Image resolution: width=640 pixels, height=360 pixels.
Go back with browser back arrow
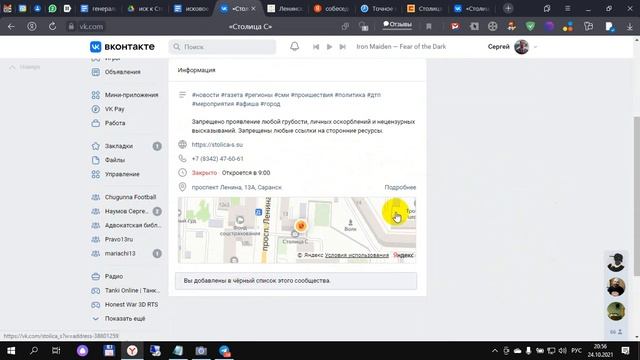pyautogui.click(x=11, y=27)
